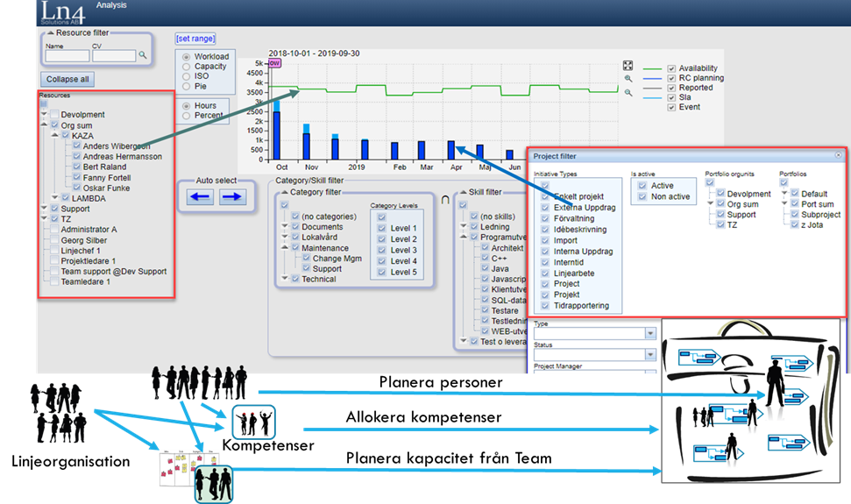Select the Hours radio button
Viewport: 851px width, 504px height.
[186, 106]
